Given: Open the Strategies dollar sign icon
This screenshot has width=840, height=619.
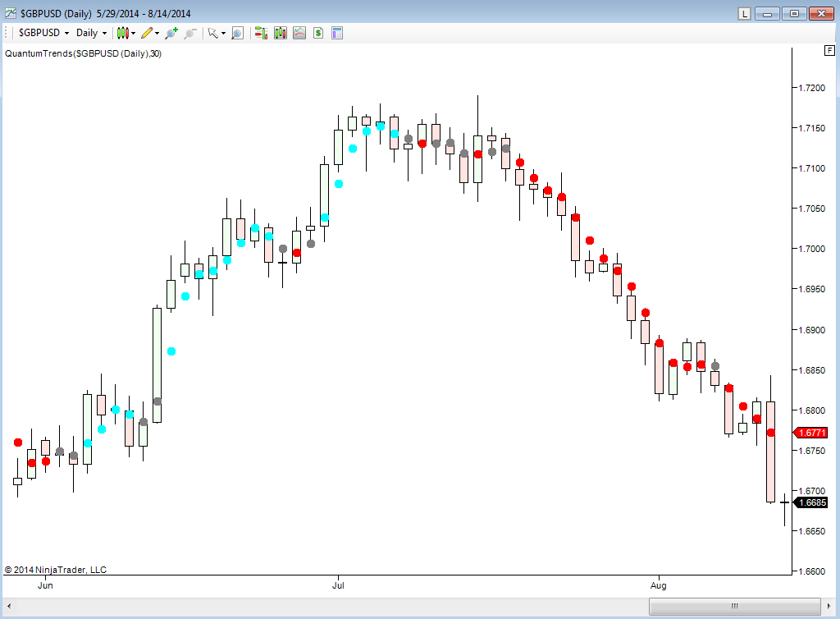Looking at the screenshot, I should pos(318,33).
